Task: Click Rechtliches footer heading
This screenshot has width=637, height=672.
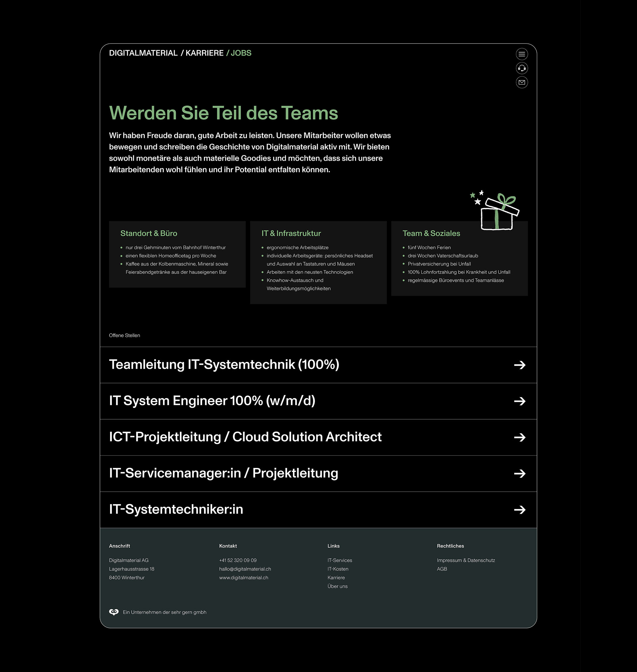Action: click(450, 546)
